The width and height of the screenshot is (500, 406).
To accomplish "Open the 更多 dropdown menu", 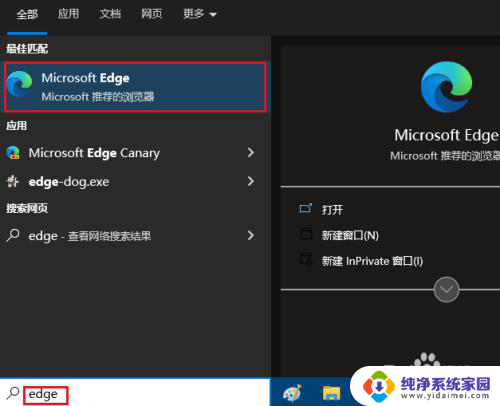I will pyautogui.click(x=200, y=14).
